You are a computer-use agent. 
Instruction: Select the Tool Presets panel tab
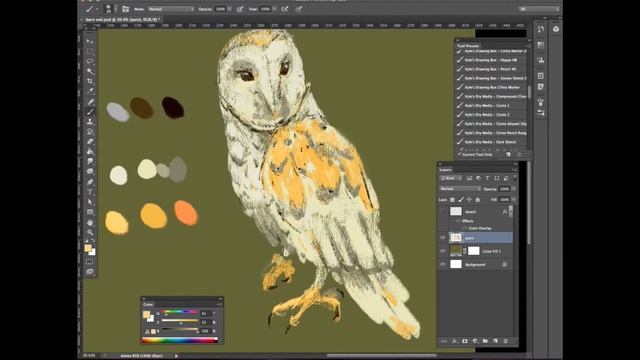click(468, 46)
